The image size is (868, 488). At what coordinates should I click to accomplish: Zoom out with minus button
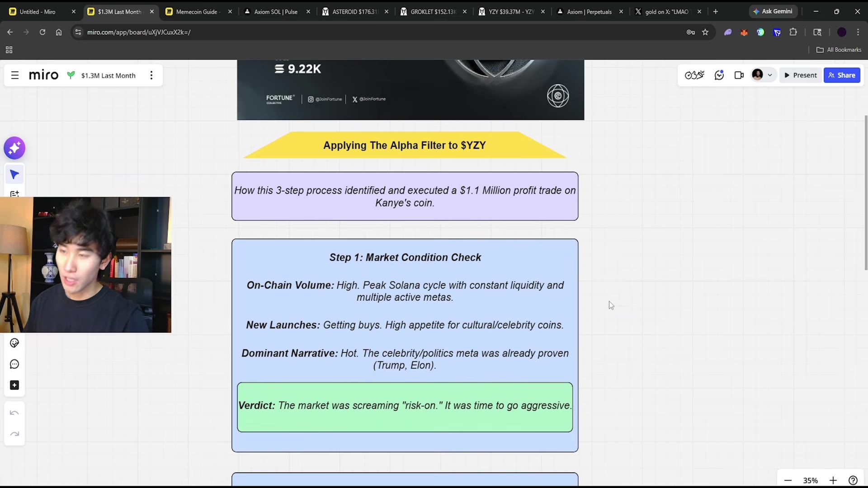788,480
